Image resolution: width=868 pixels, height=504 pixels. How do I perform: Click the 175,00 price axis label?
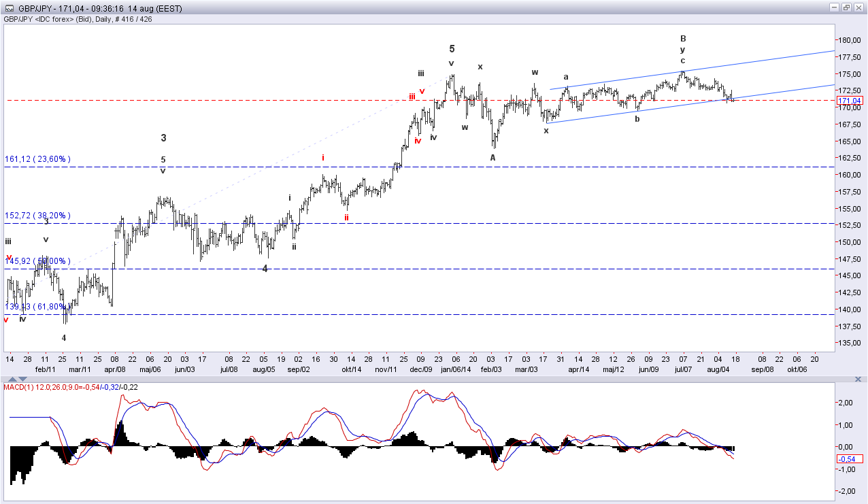(x=850, y=74)
